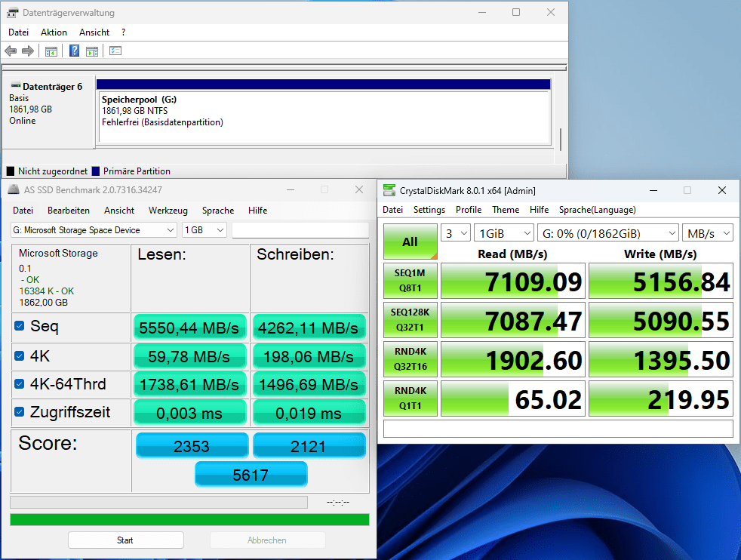Open the G: Microsoft Storage Space Device dropdown
The height and width of the screenshot is (560, 741).
point(94,230)
